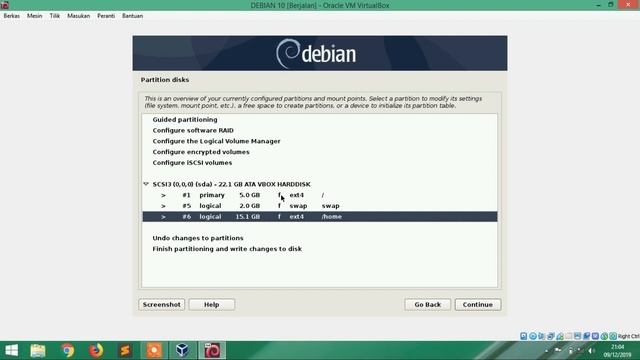Screen dimensions: 640x360
Task: Click the CPU features status icon
Action: 595,336
